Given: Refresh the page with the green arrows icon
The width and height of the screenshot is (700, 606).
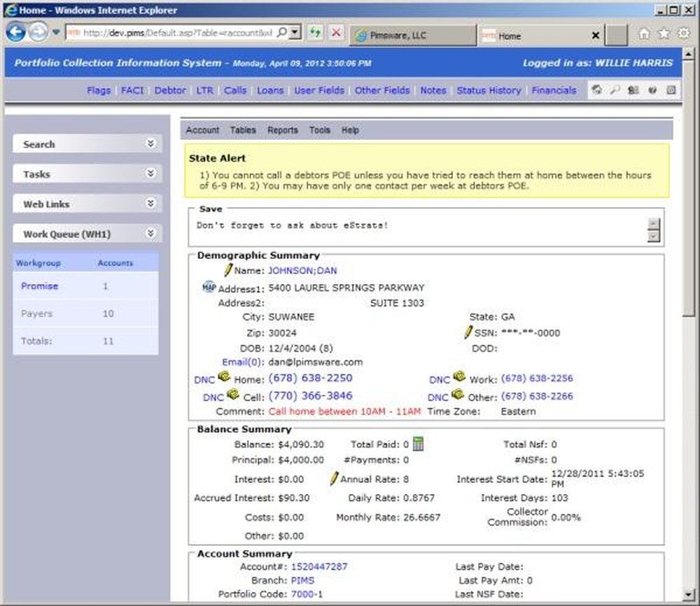Looking at the screenshot, I should [x=315, y=33].
